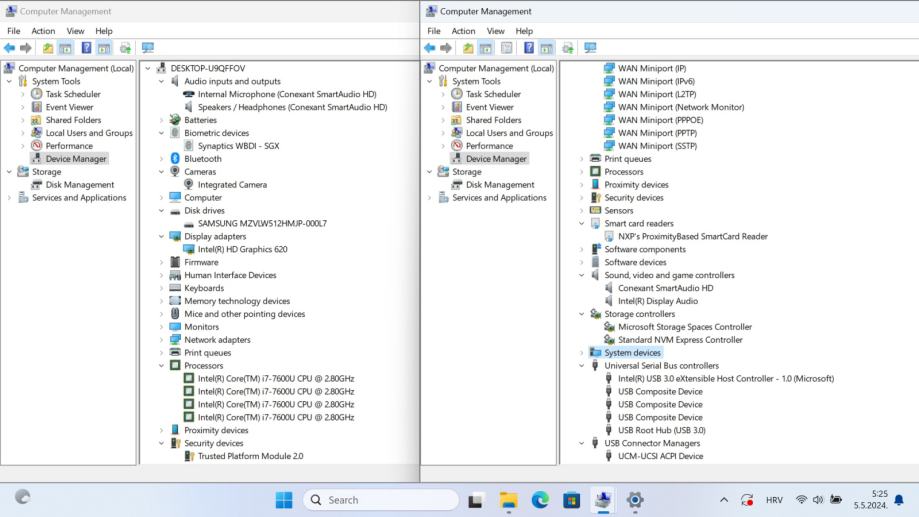Screen dimensions: 919x517
Task: Expand the Keyboards category
Action: tap(162, 289)
